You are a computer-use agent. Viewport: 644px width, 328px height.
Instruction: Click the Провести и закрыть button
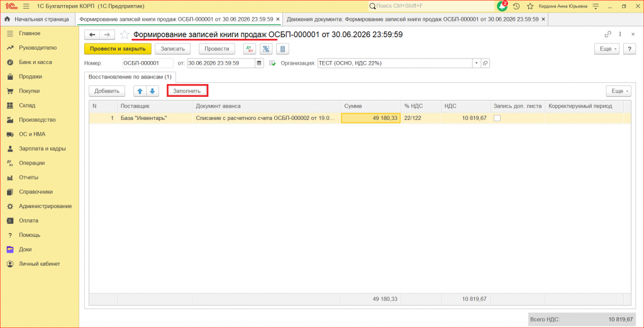[118, 49]
